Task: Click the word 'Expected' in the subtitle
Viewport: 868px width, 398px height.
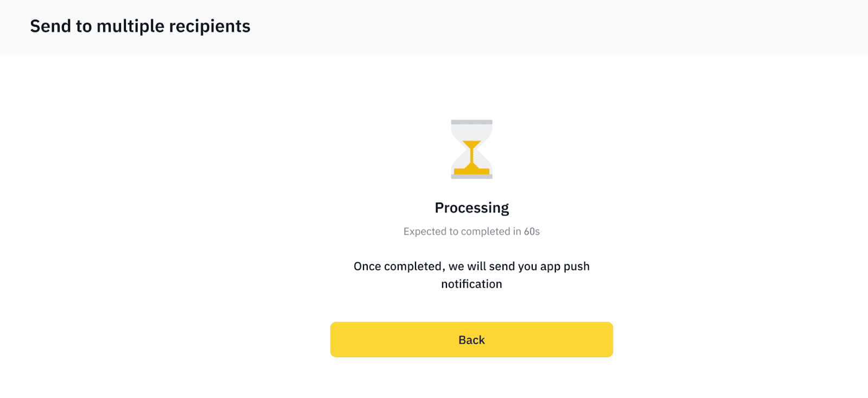Action: click(x=425, y=231)
